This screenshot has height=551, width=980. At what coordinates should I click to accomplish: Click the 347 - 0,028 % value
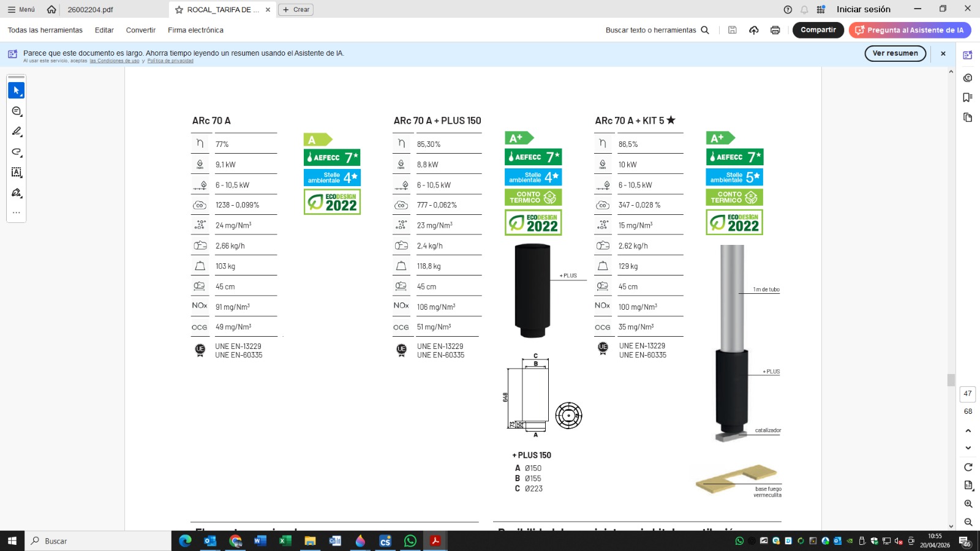click(x=639, y=205)
